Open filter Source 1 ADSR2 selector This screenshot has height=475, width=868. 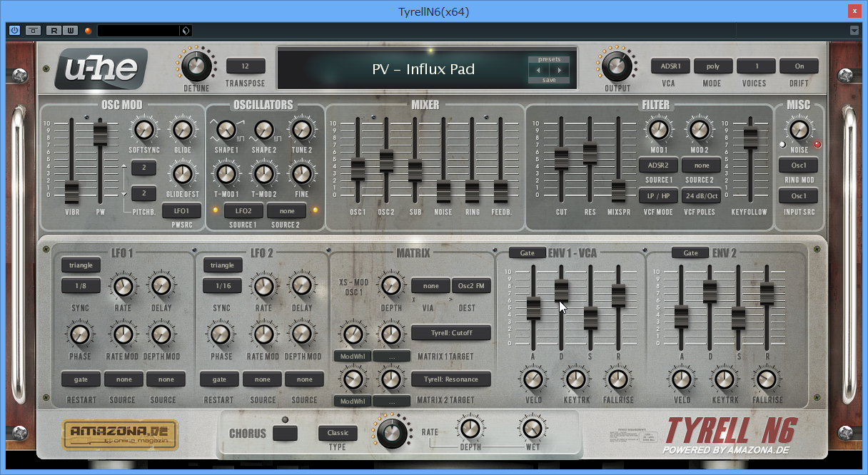[658, 165]
